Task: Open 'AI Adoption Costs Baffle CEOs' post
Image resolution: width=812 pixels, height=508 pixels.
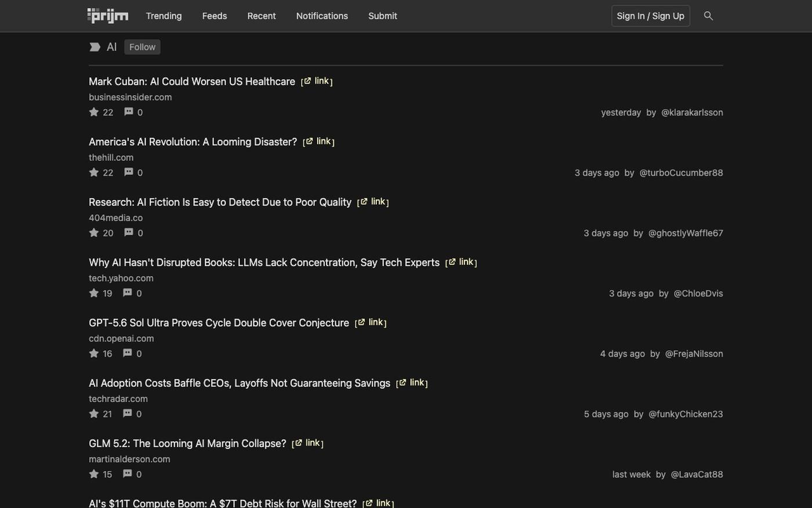Action: click(240, 383)
